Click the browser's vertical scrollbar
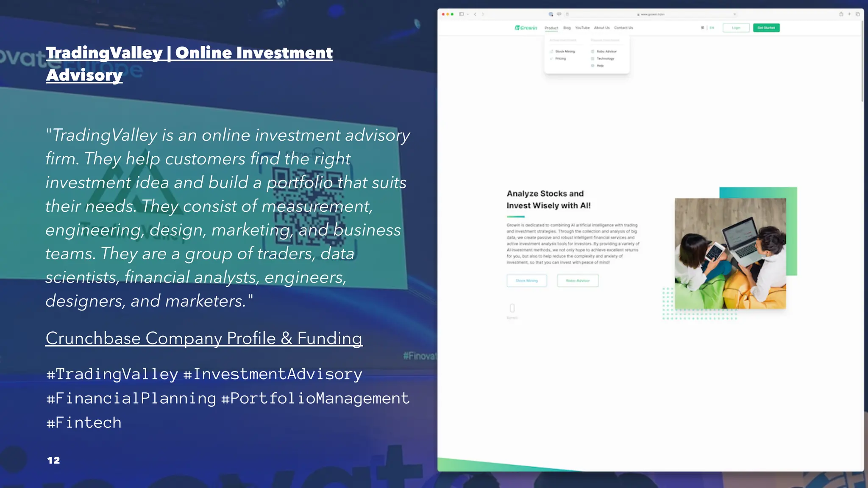868x488 pixels. [x=862, y=61]
